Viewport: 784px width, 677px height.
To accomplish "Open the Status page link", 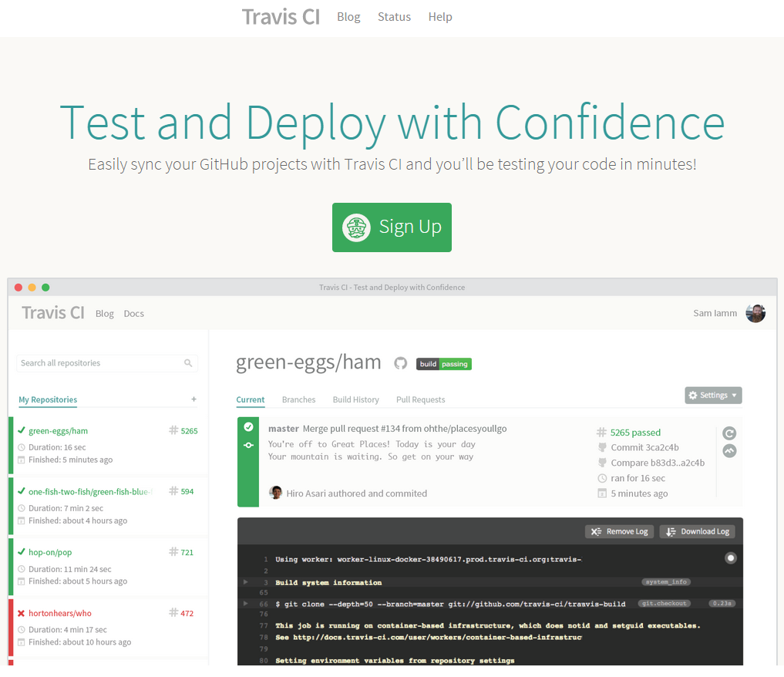I will pos(394,17).
